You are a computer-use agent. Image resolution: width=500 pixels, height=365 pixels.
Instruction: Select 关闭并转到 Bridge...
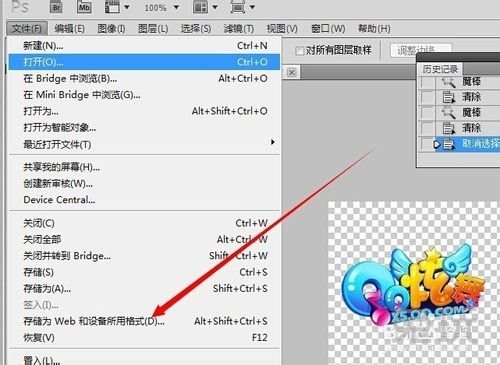click(144, 256)
